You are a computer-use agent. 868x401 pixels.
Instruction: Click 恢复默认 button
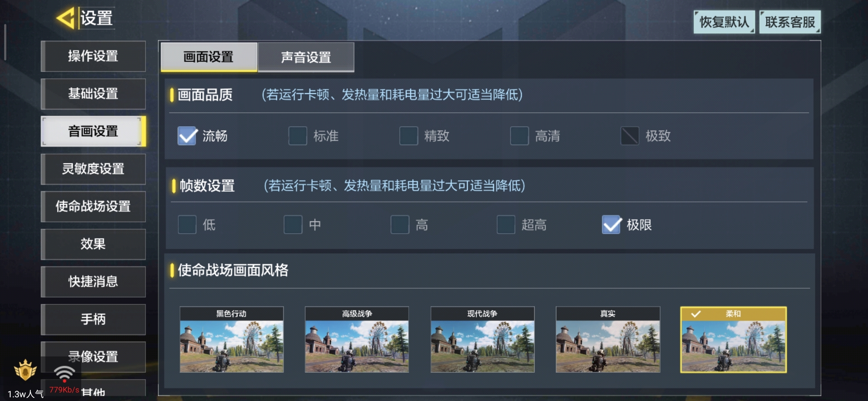coord(724,22)
